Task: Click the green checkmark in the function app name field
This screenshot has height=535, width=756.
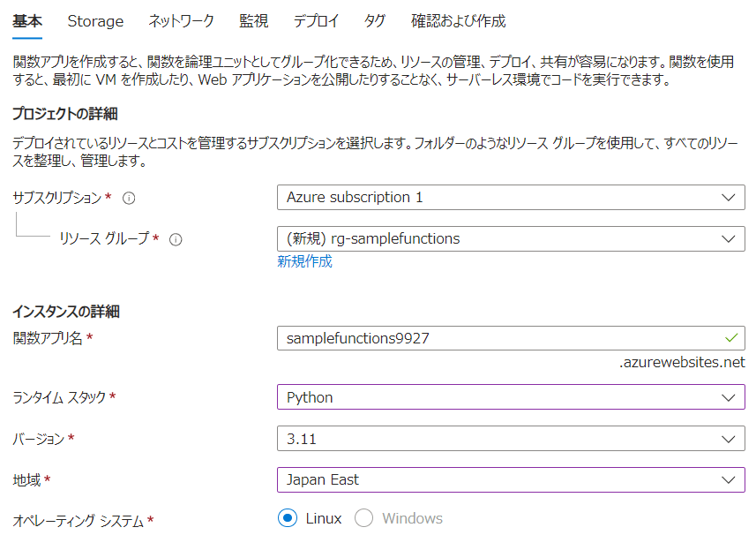Action: pyautogui.click(x=731, y=338)
